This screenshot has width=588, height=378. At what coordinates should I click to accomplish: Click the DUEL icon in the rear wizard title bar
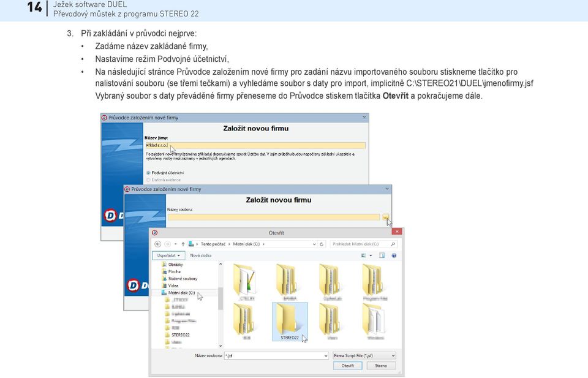point(104,118)
